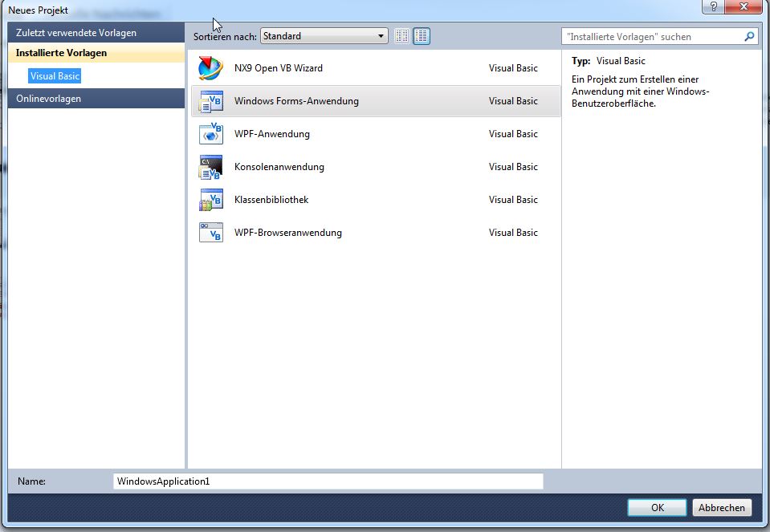The height and width of the screenshot is (532, 770).
Task: Click the search magnifier icon
Action: 749,36
